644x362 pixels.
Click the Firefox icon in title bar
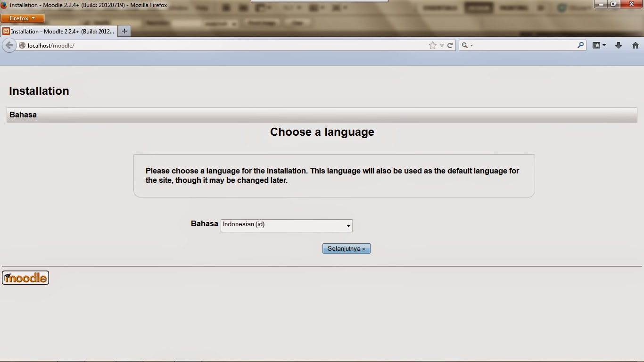[x=4, y=5]
